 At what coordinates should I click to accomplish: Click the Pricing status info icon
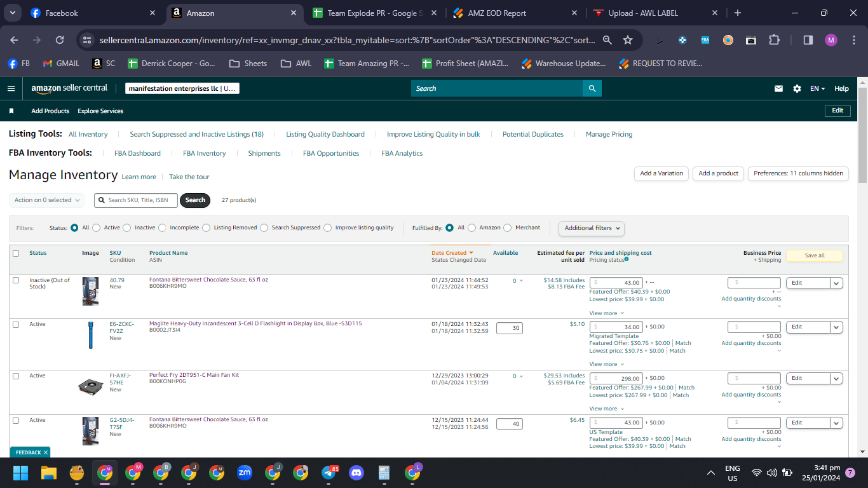pos(627,259)
